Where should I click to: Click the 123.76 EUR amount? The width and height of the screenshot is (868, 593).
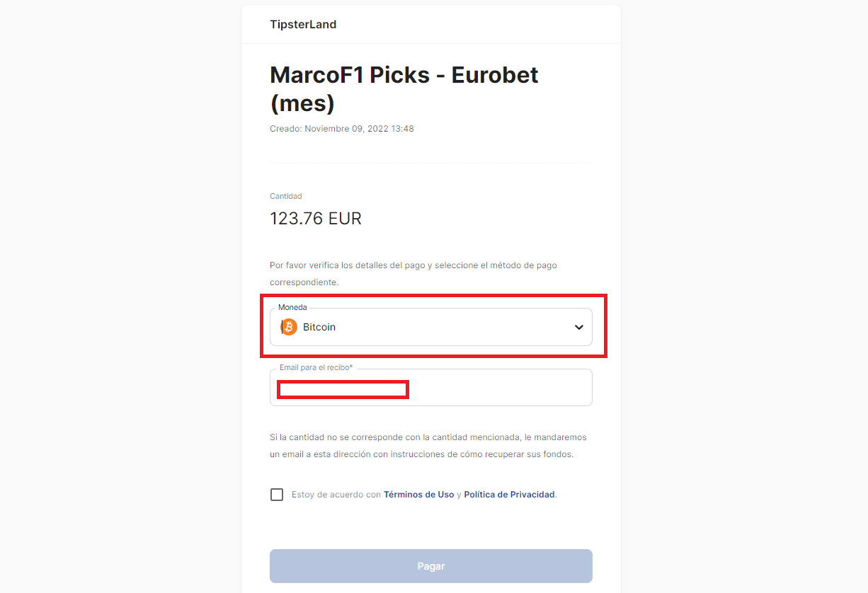(316, 219)
